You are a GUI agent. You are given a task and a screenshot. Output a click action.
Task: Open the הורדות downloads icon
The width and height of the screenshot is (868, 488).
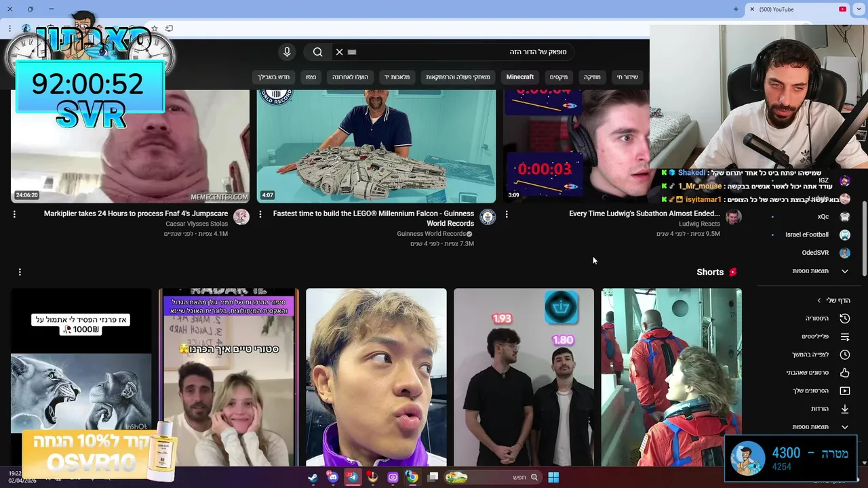coord(845,409)
